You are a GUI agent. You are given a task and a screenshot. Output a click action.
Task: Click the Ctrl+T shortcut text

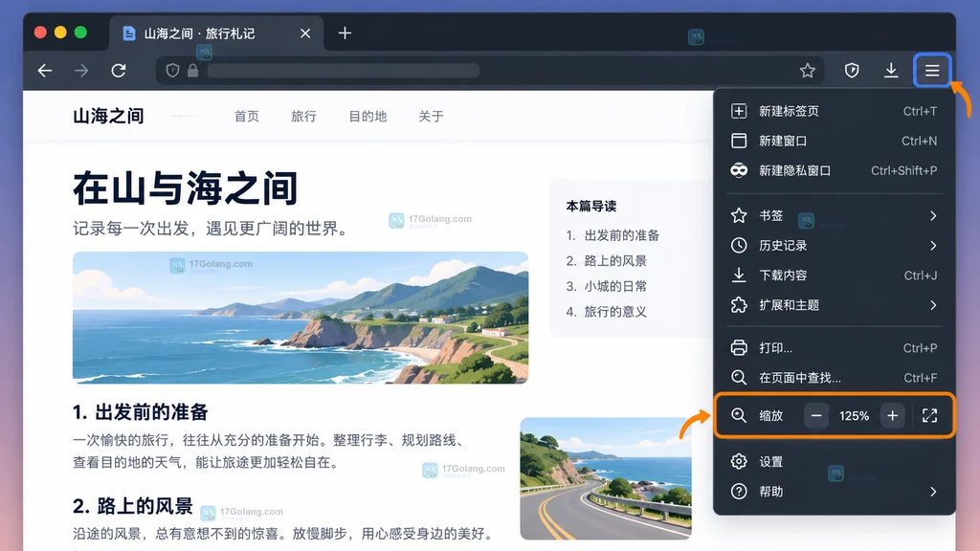(x=920, y=111)
